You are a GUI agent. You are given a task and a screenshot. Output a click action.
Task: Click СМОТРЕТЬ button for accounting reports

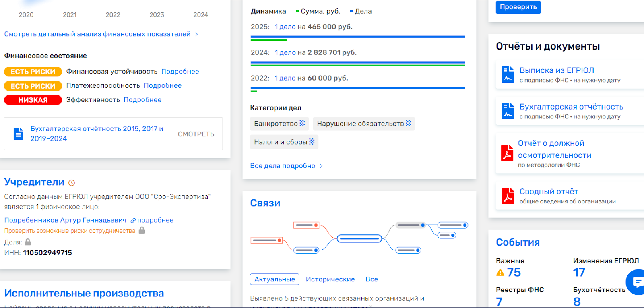(x=196, y=134)
